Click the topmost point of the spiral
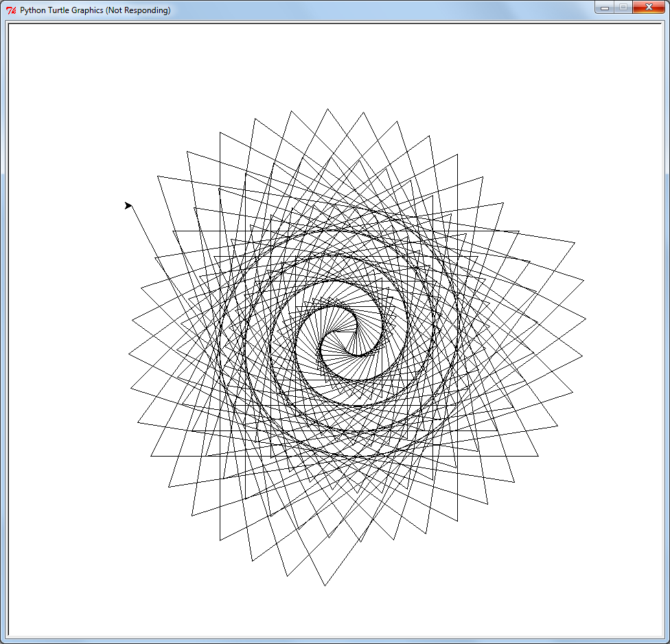This screenshot has width=670, height=644. 327,109
